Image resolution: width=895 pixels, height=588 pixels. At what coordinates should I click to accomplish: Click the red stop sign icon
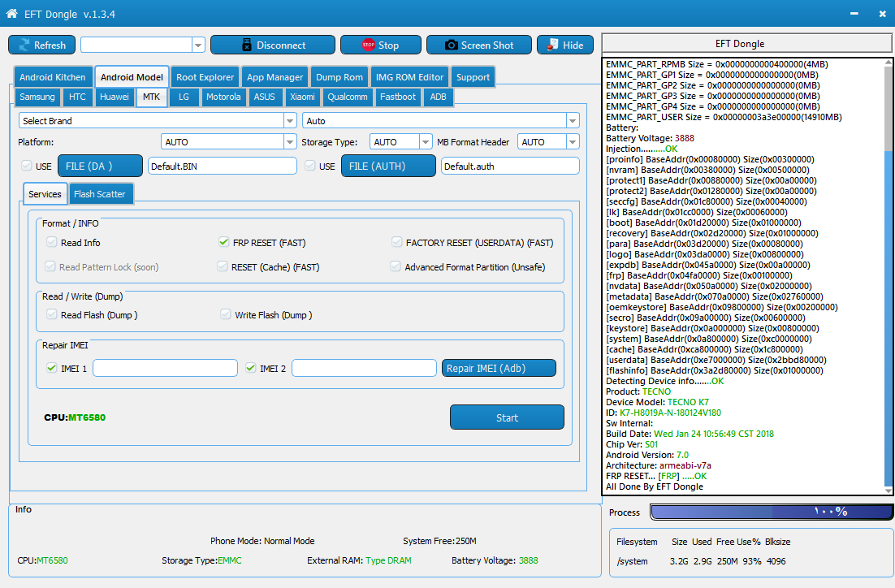[x=369, y=45]
